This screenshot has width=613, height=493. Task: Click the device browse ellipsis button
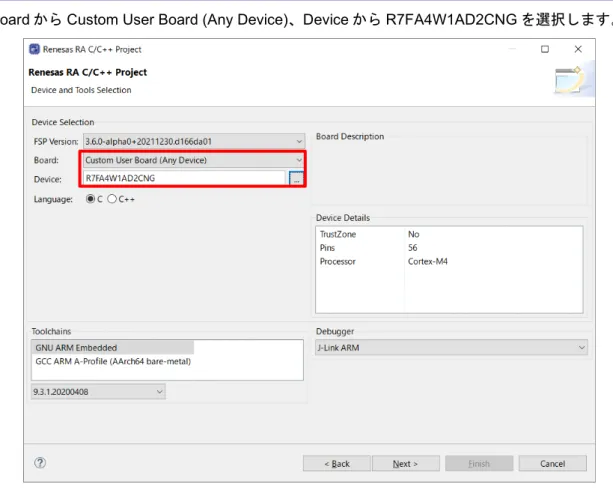point(296,179)
